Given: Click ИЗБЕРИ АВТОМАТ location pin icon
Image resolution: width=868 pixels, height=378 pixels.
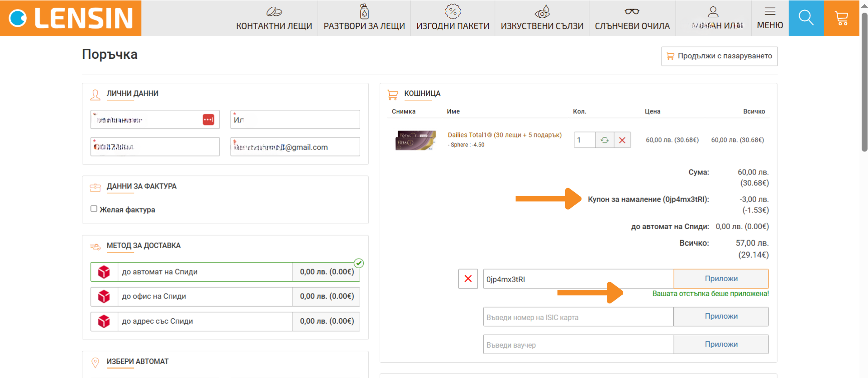Looking at the screenshot, I should (x=95, y=363).
